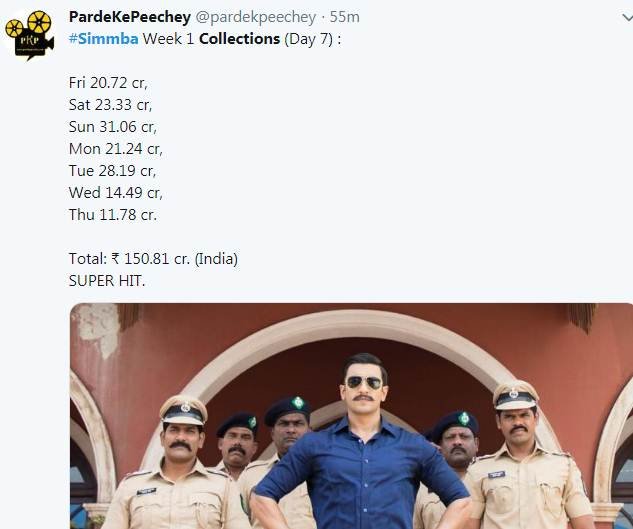Click the Week 1 text in tweet

(x=168, y=38)
